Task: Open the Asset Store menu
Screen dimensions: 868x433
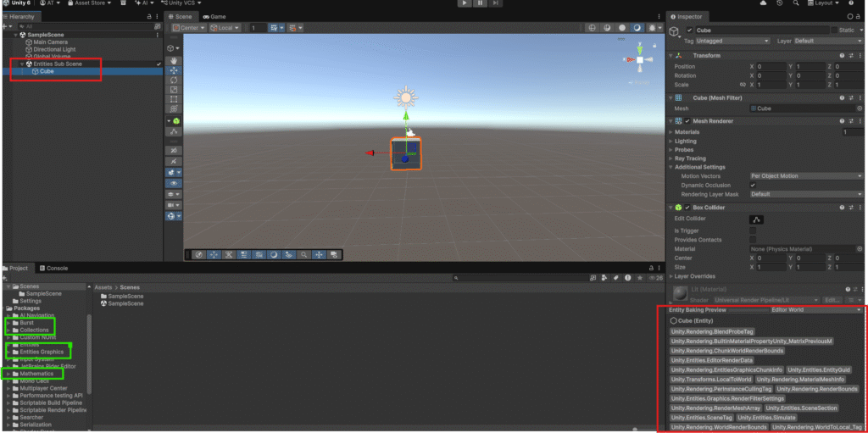Action: pyautogui.click(x=88, y=3)
